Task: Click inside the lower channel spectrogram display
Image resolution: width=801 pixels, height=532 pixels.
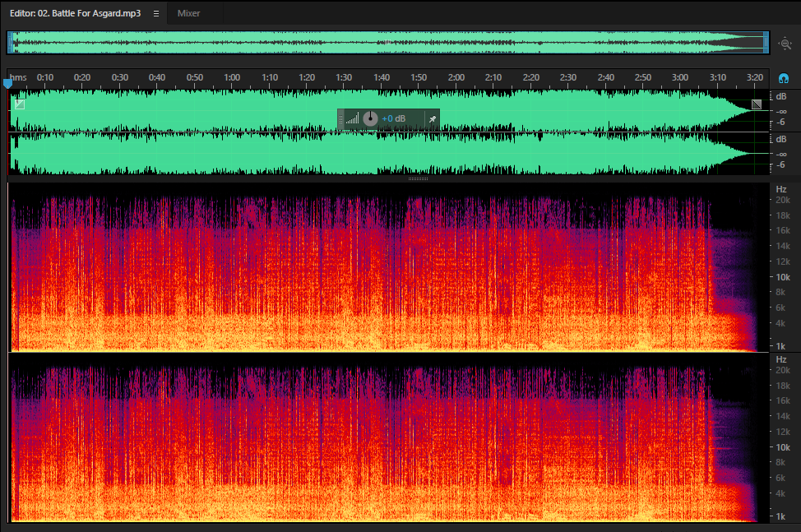Action: [x=388, y=437]
